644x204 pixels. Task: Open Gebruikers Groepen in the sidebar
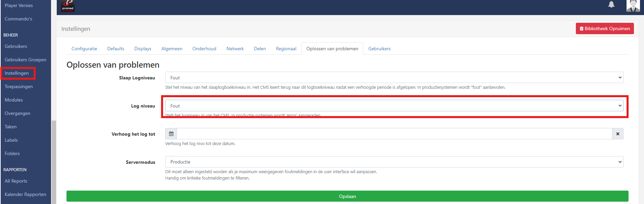26,60
